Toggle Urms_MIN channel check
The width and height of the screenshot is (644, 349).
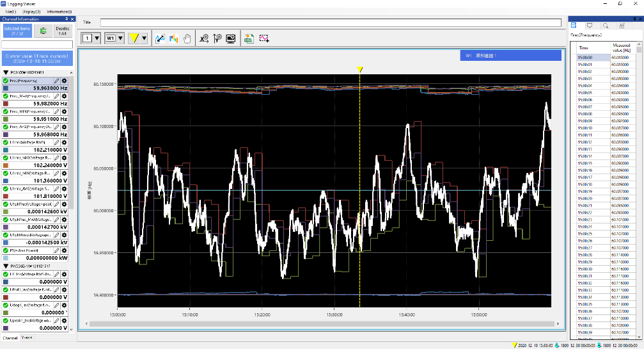tap(5, 173)
